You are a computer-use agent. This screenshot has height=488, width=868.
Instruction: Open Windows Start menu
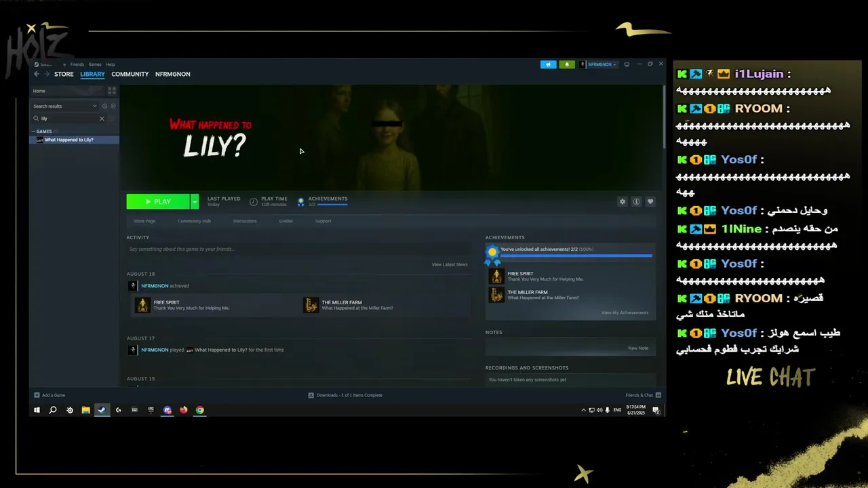(37, 410)
